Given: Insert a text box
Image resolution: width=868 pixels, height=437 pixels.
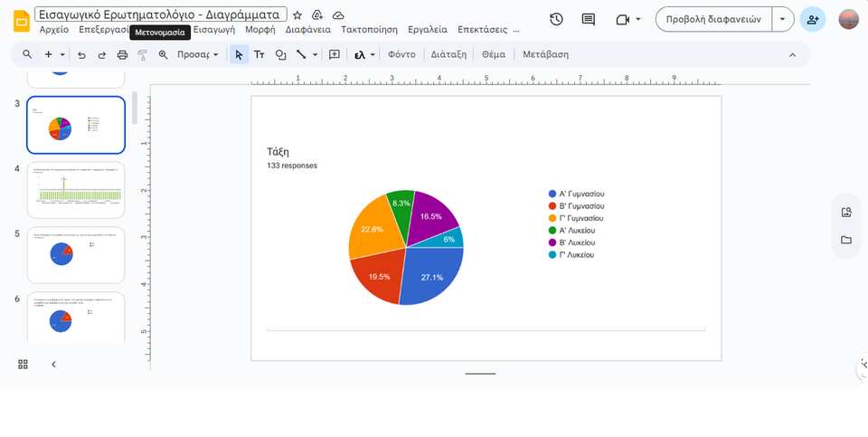Looking at the screenshot, I should point(259,54).
